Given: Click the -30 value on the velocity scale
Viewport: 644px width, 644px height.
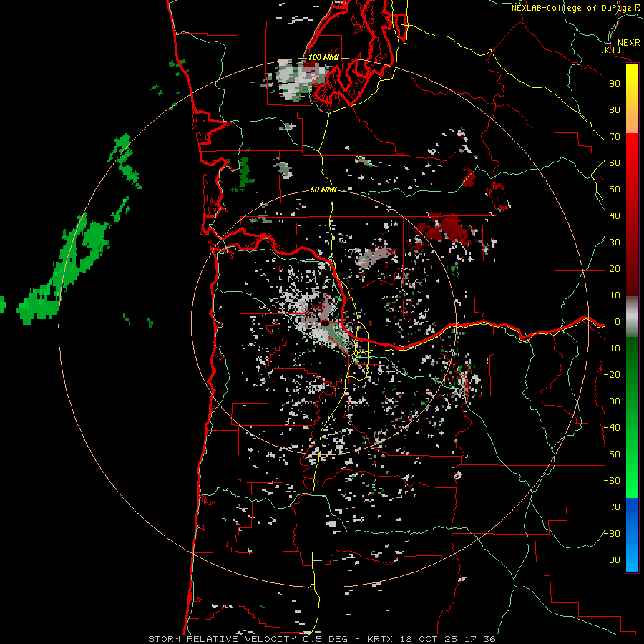Looking at the screenshot, I should pyautogui.click(x=612, y=401).
